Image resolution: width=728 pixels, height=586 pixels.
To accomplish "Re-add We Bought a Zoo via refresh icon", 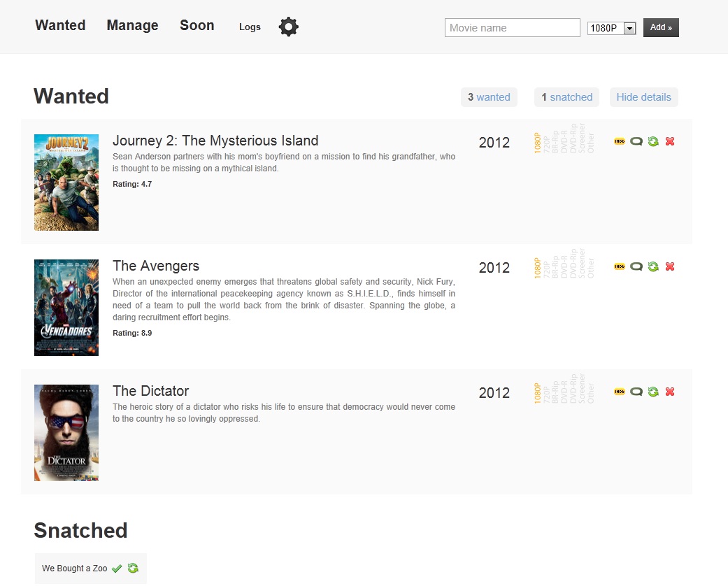I will coord(133,569).
